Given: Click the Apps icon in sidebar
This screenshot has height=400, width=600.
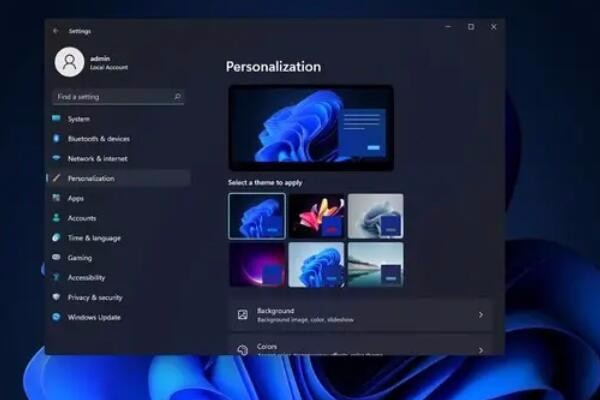Looking at the screenshot, I should [x=56, y=198].
